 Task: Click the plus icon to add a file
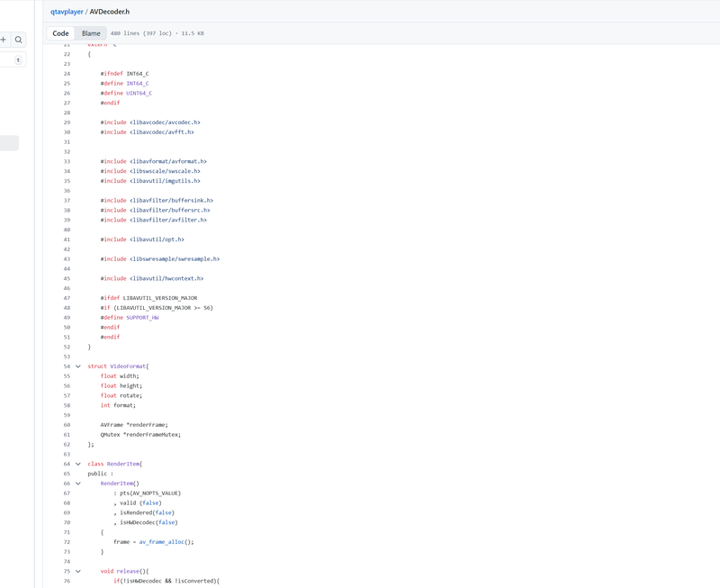tap(4, 40)
